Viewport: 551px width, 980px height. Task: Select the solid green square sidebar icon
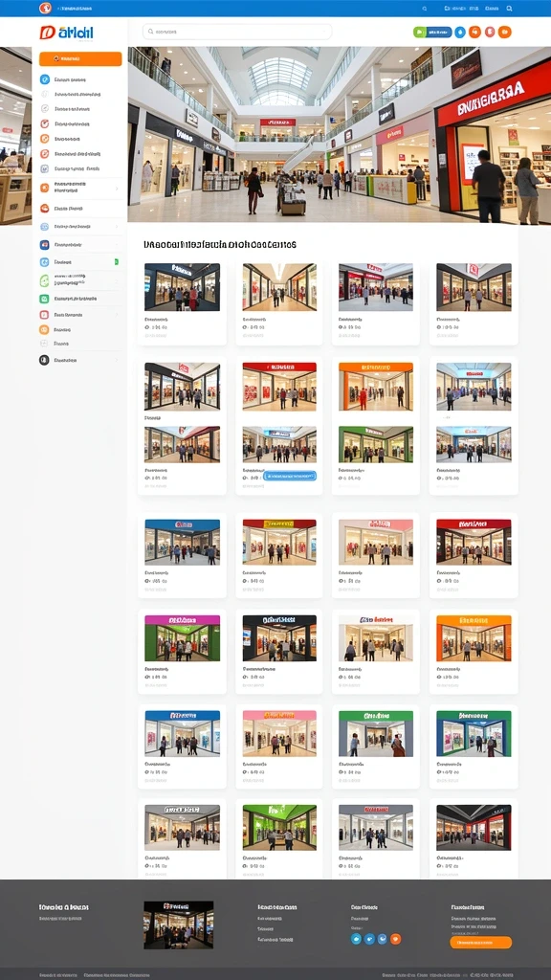[44, 299]
